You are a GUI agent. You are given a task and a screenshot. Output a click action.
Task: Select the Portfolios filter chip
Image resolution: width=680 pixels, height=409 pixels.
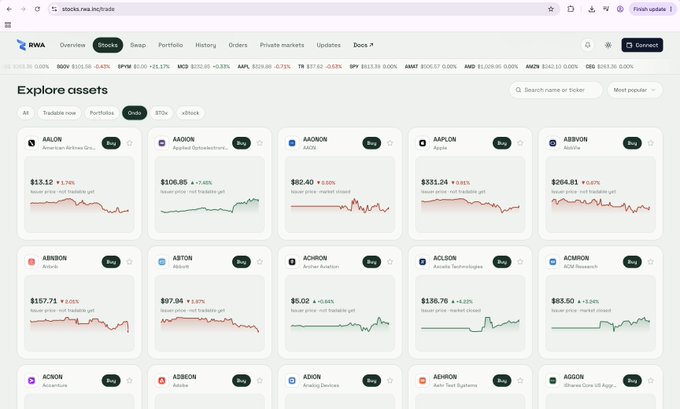click(102, 113)
